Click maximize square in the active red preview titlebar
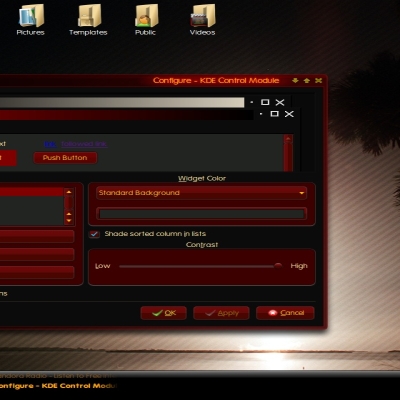This screenshot has height=400, width=400. point(274,114)
